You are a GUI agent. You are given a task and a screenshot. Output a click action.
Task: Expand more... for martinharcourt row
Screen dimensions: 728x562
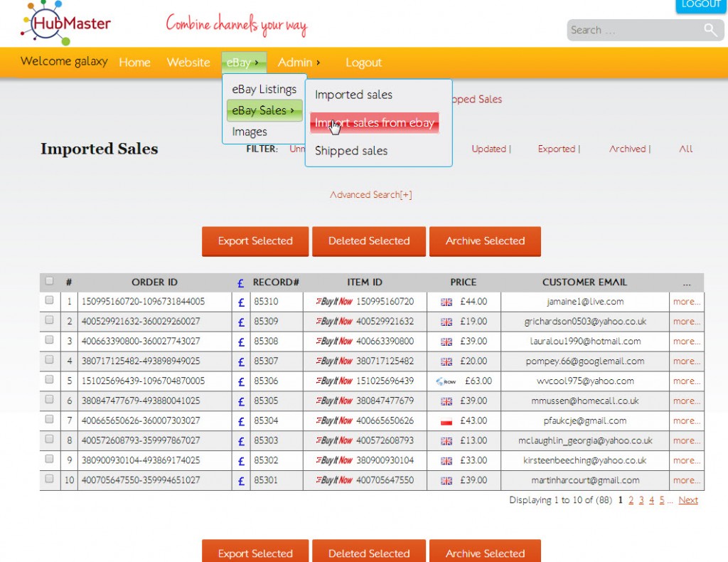(686, 480)
